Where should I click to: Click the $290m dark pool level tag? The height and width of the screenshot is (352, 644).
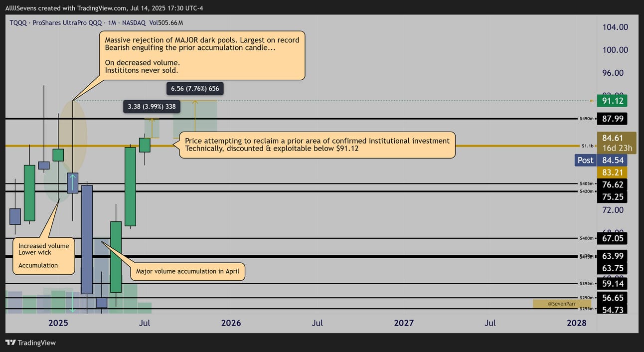586,298
